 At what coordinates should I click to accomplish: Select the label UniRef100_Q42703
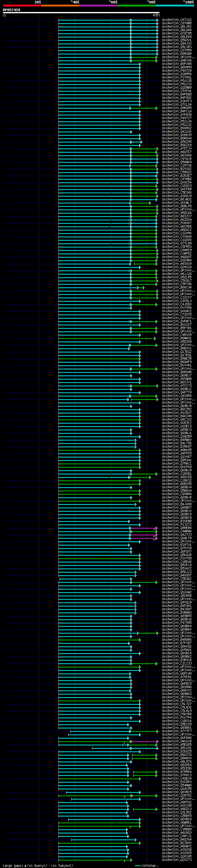click(x=176, y=535)
